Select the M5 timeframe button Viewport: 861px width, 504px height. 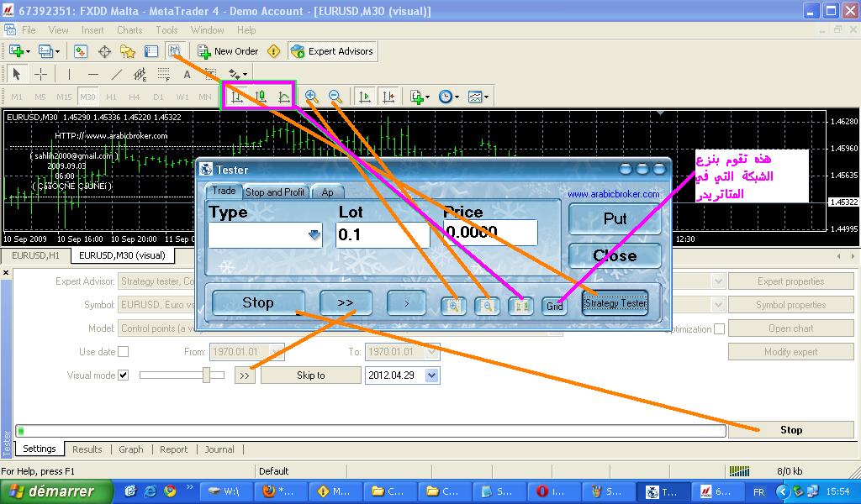(x=40, y=97)
